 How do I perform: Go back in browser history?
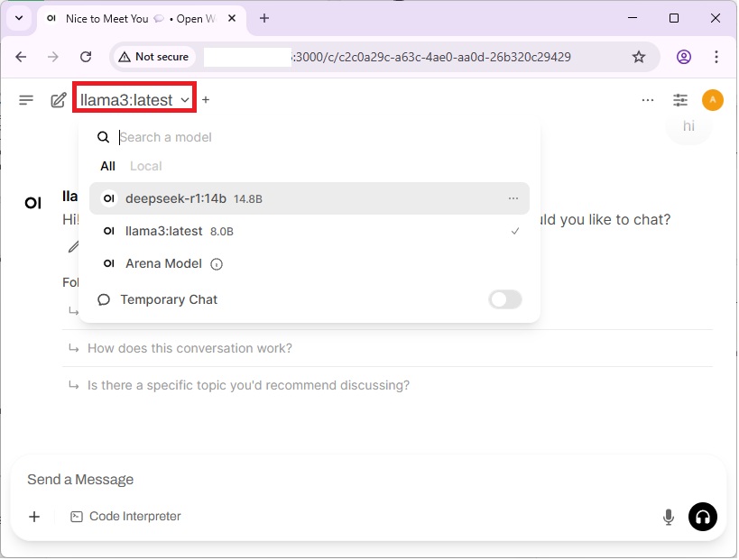22,57
